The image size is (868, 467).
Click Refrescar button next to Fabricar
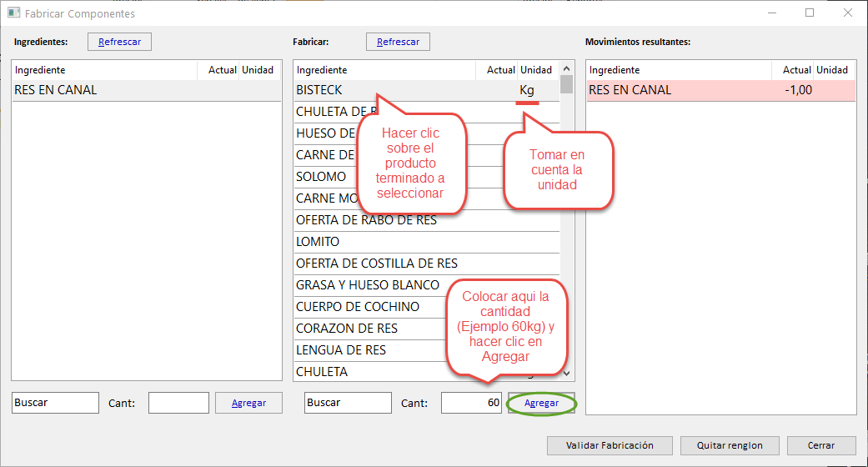pos(398,42)
